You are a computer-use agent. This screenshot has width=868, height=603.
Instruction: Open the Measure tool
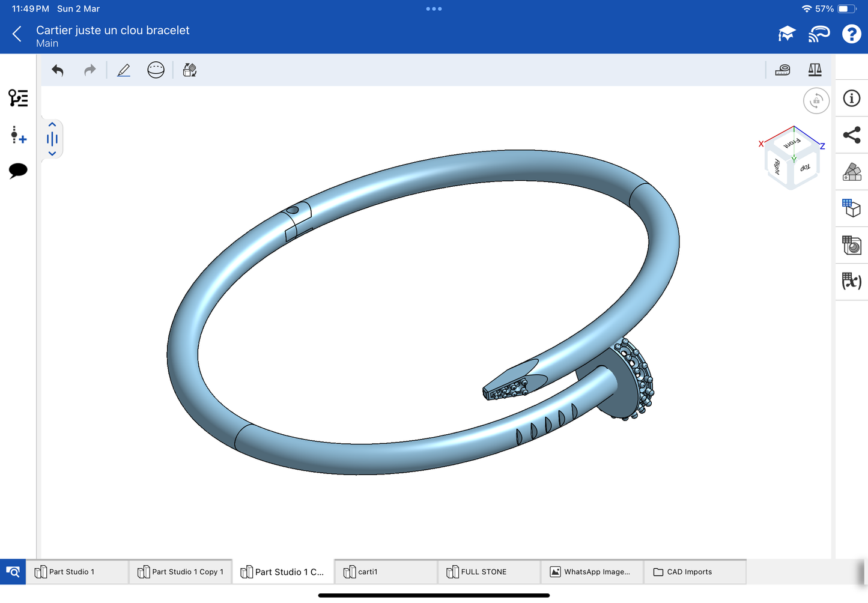[782, 70]
